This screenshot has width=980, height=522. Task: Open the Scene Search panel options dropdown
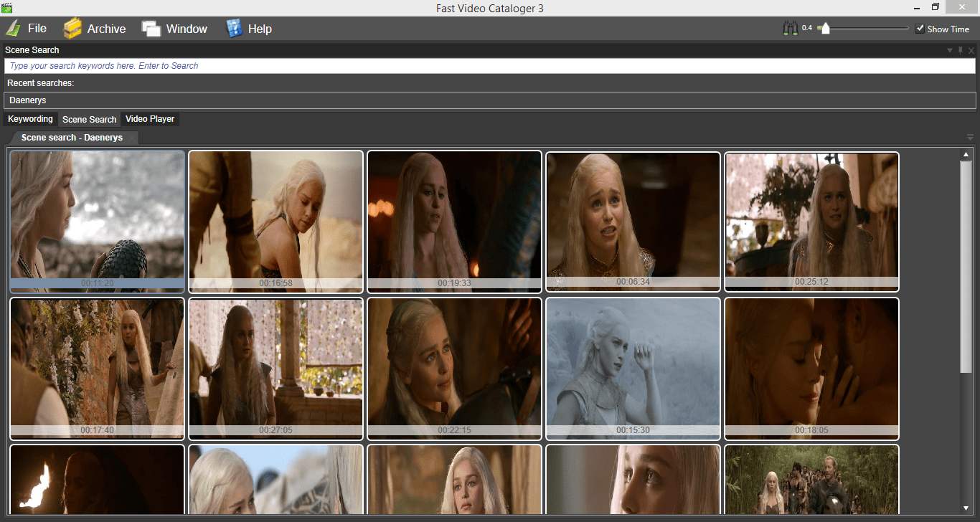950,50
